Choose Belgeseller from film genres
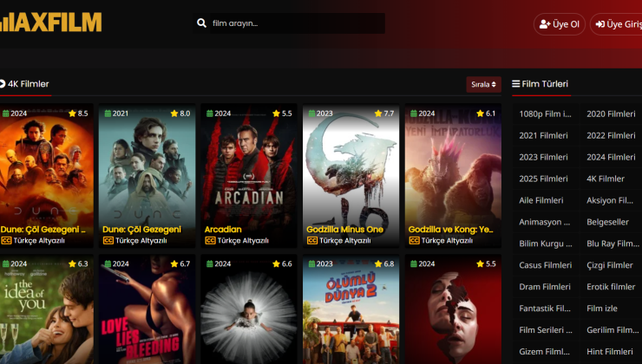 tap(607, 222)
